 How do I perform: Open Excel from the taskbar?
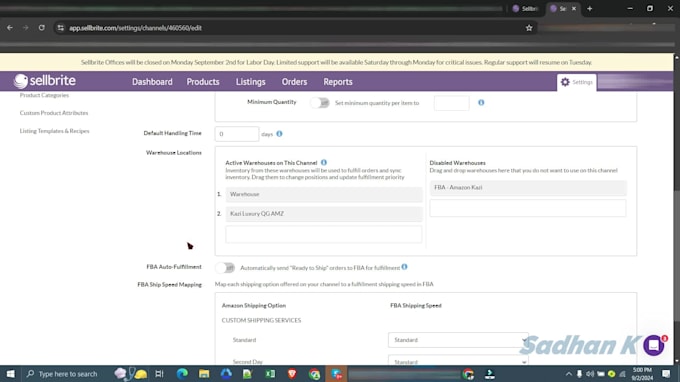coord(270,374)
